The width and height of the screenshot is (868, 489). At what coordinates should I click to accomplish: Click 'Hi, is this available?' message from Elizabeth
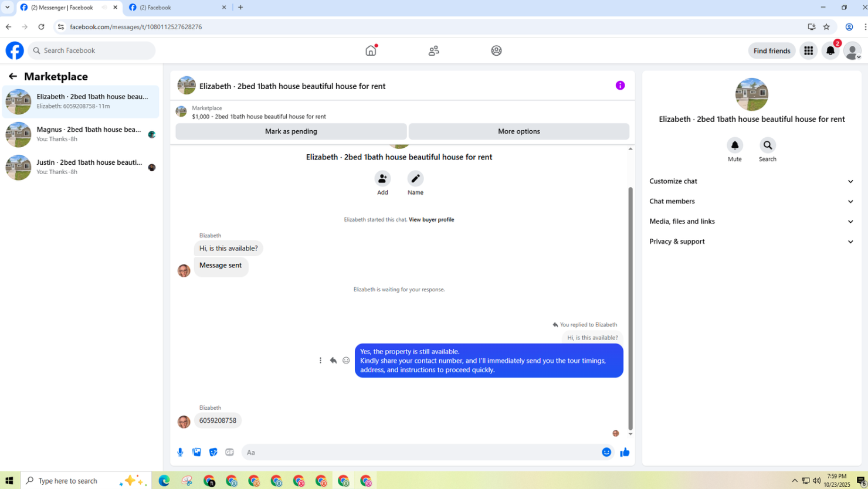(228, 249)
